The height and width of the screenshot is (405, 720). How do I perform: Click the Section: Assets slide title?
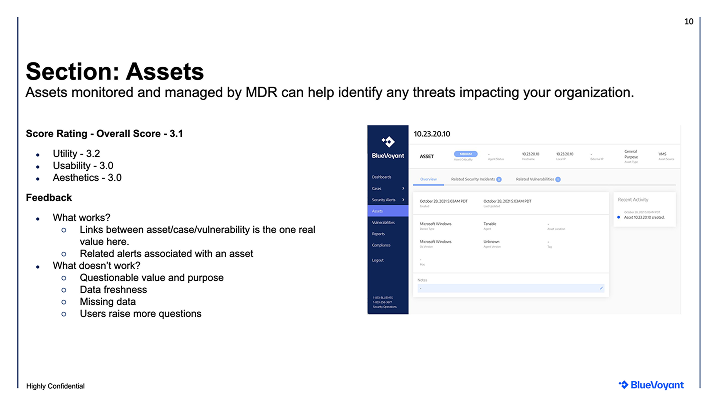(x=115, y=72)
